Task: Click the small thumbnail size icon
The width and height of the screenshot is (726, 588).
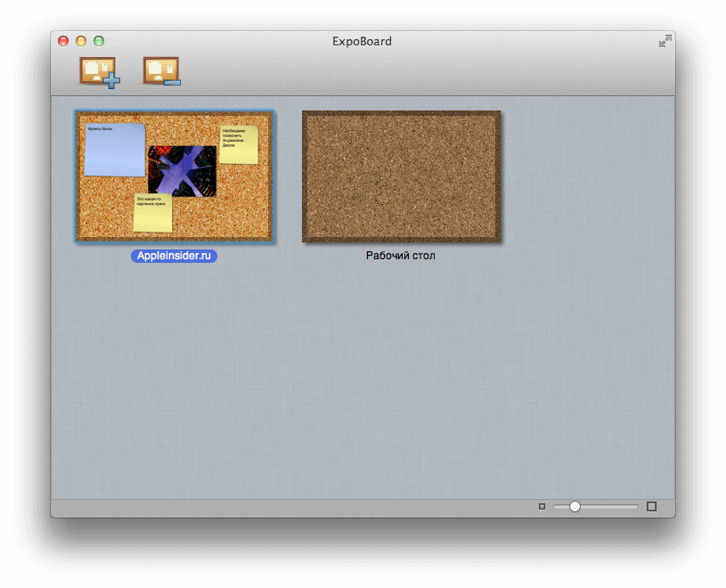Action: (x=542, y=507)
